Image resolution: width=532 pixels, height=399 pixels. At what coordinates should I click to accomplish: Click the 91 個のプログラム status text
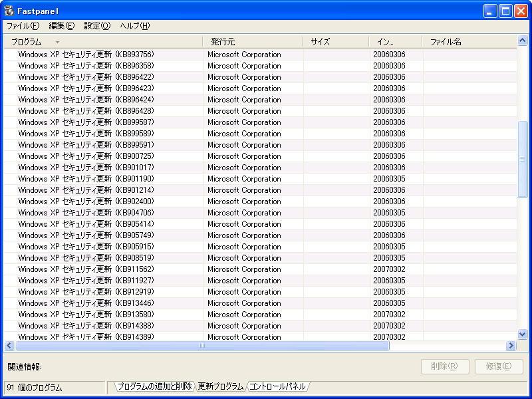pos(35,388)
